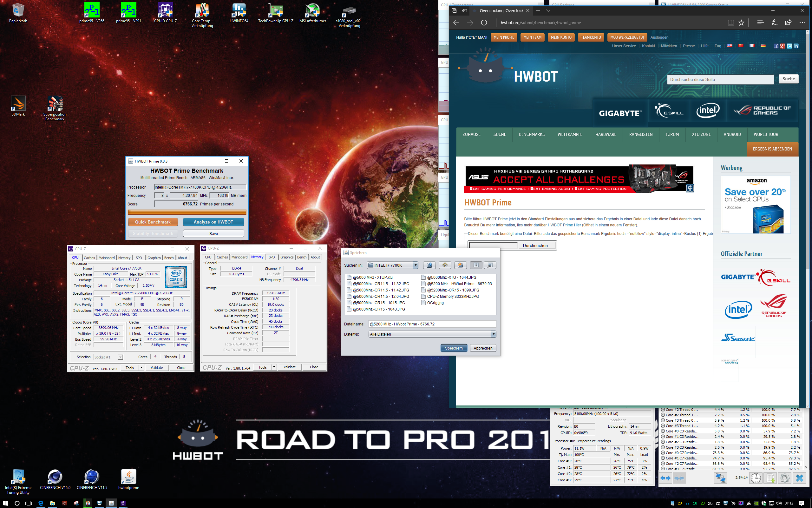
Task: Open the Dateityp 'Alle Dateien' dropdown
Action: coord(493,334)
